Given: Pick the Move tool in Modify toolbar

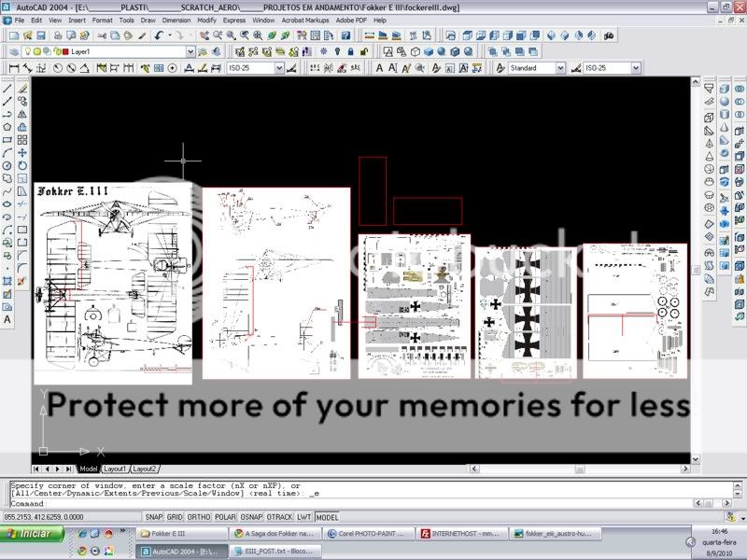Looking at the screenshot, I should coord(22,152).
